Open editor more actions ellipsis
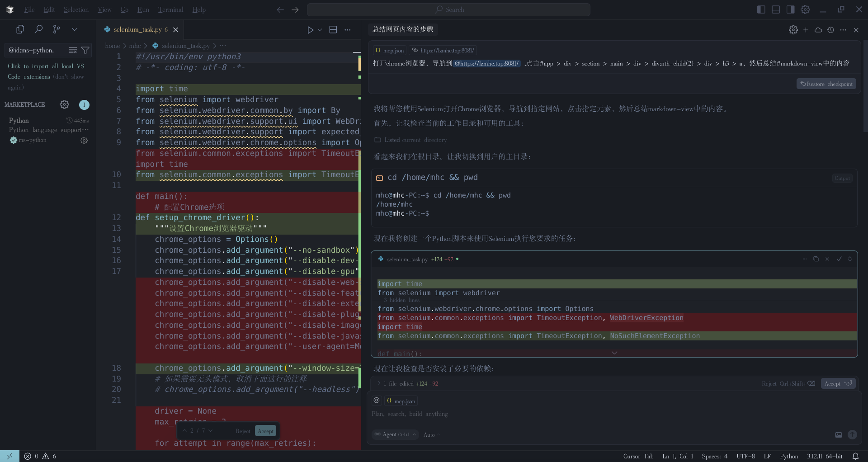This screenshot has width=868, height=462. (x=347, y=30)
